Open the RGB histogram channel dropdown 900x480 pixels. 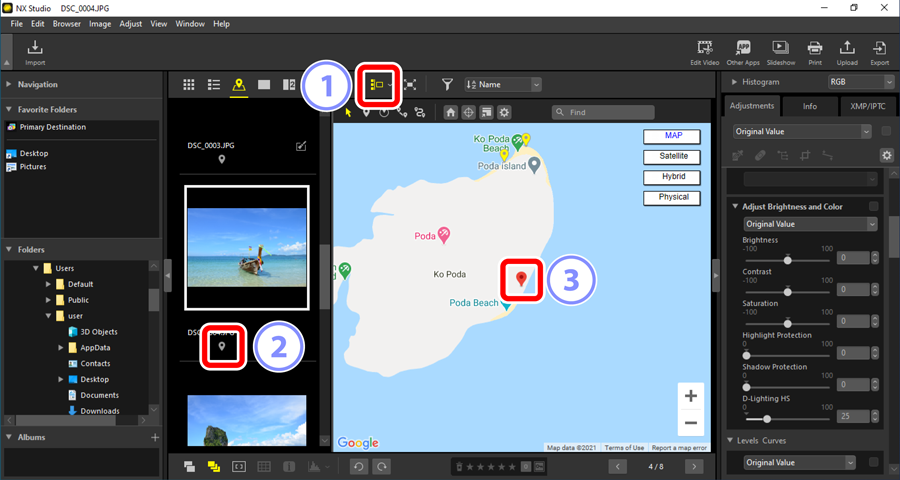coord(861,82)
